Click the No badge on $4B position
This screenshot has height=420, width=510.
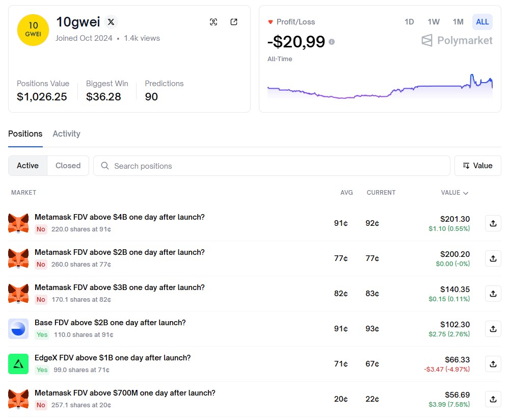[41, 229]
